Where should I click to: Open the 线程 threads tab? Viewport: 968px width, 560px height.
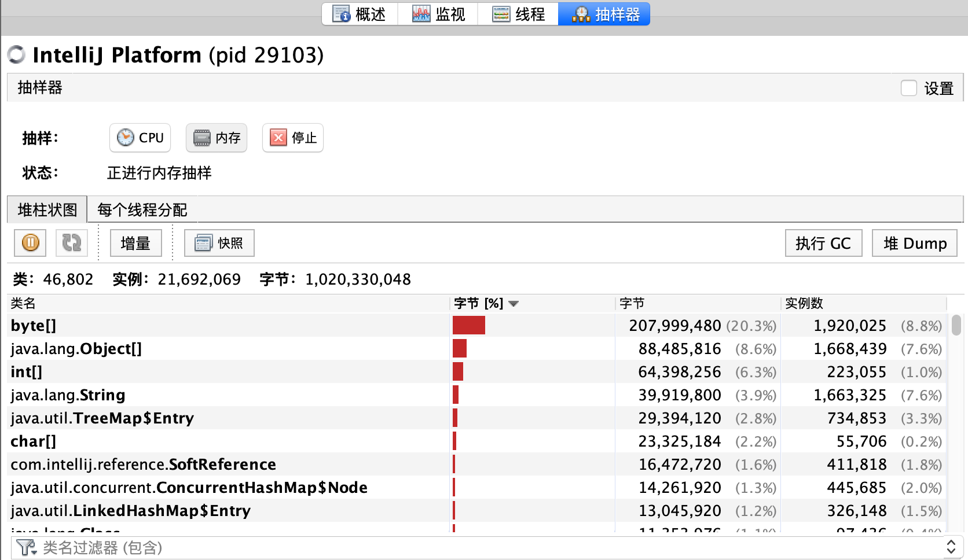(x=518, y=14)
